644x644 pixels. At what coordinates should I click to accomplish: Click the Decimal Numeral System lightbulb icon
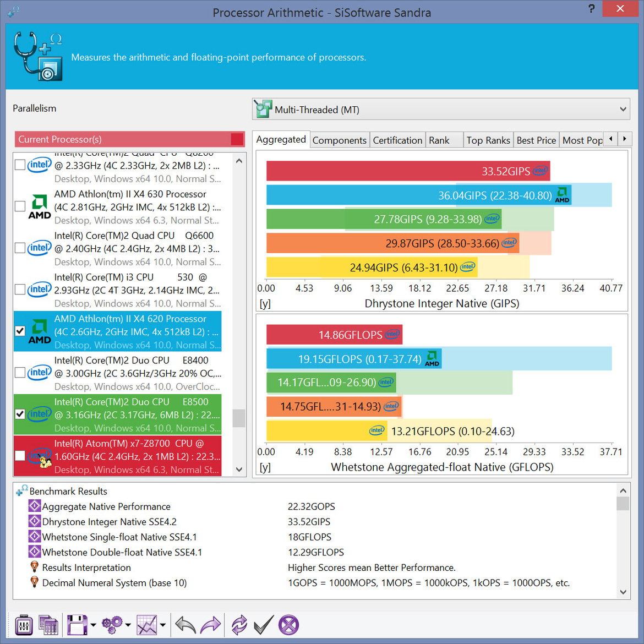(x=35, y=582)
